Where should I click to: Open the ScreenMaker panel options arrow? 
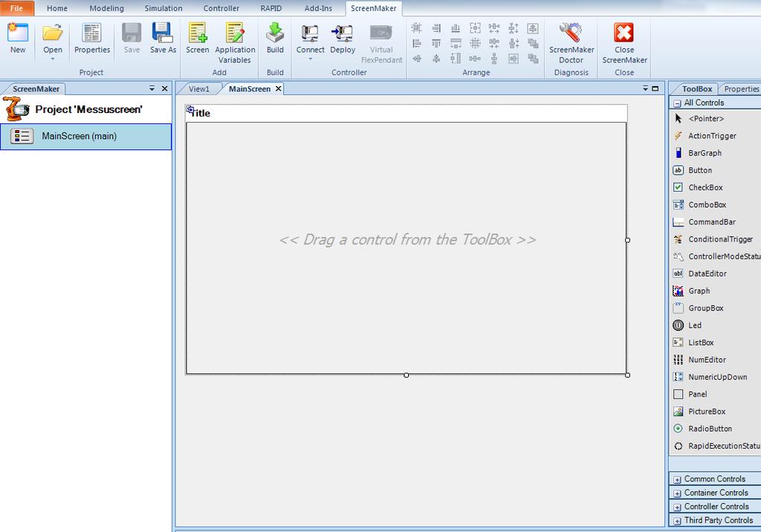152,88
